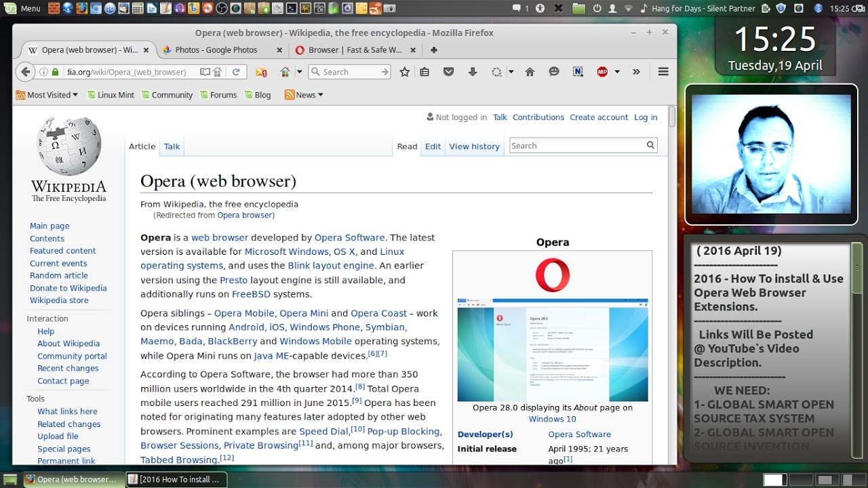Reload the page with the refresh button
Viewport: 868px width, 488px height.
point(236,72)
